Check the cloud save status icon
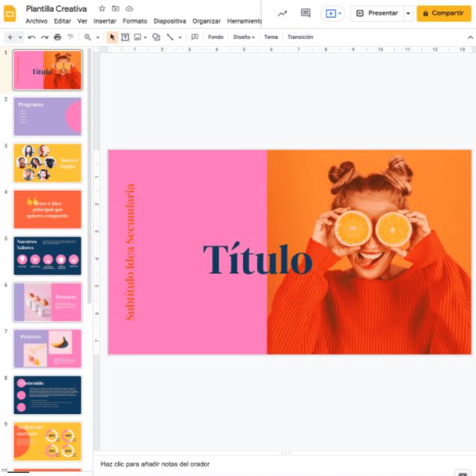Image resolution: width=476 pixels, height=476 pixels. tap(129, 9)
